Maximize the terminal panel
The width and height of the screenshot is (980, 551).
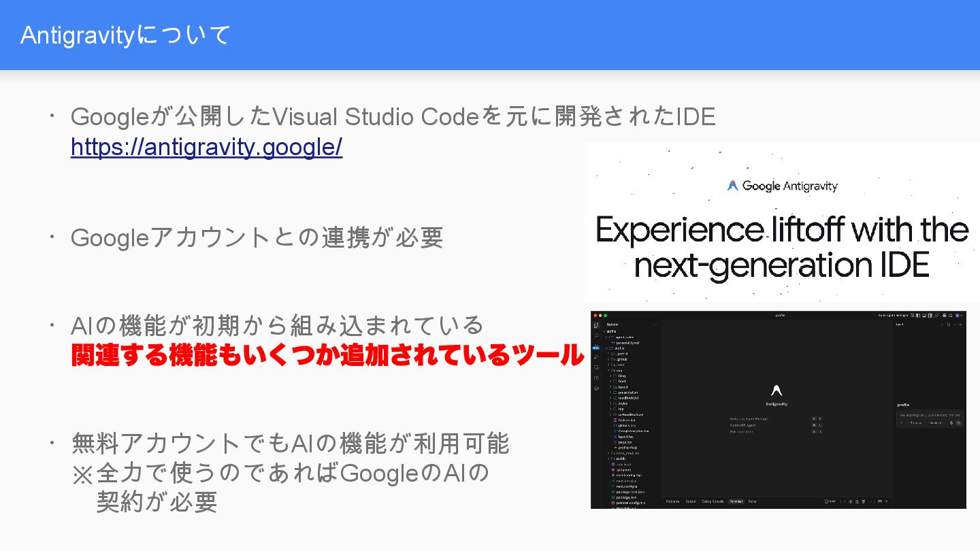click(879, 501)
